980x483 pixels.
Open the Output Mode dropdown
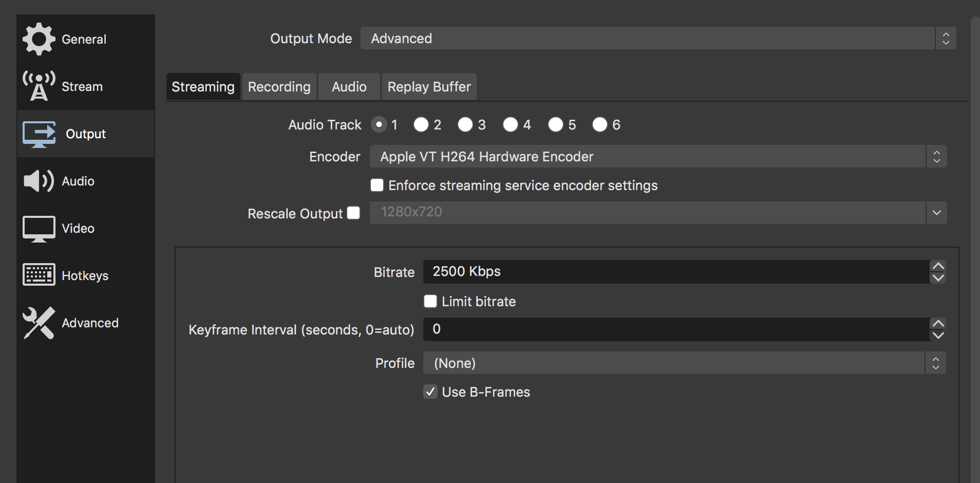coord(657,39)
